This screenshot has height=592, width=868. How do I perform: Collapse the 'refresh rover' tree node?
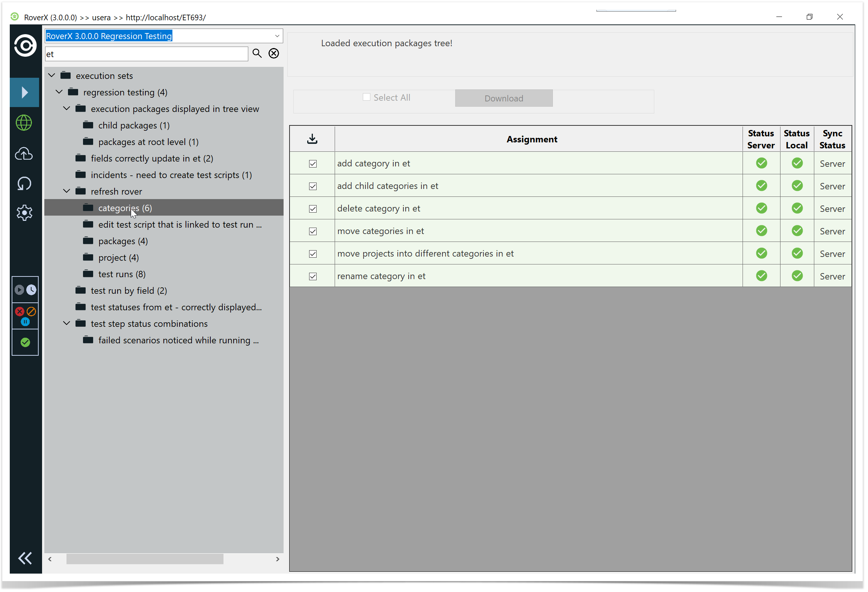tap(67, 191)
